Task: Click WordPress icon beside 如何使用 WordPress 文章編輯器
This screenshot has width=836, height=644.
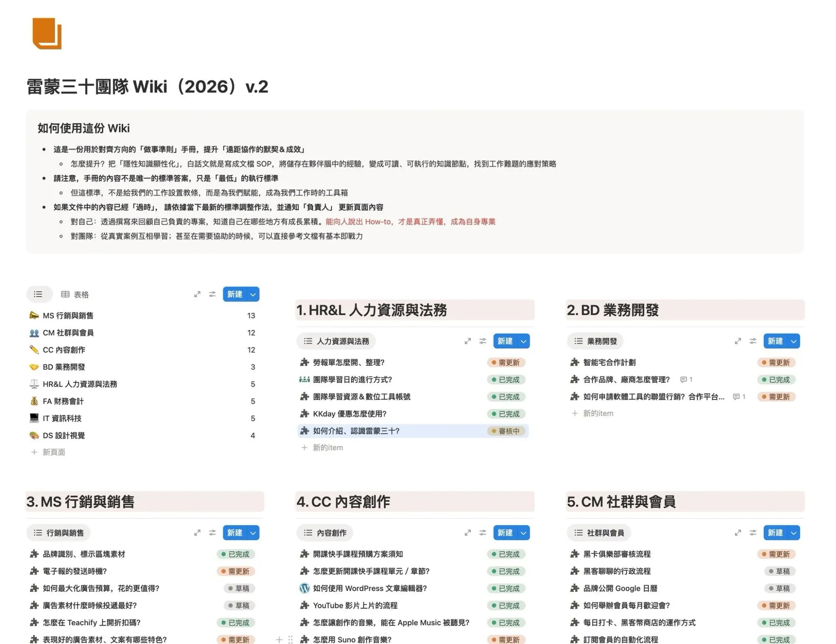Action: tap(304, 588)
